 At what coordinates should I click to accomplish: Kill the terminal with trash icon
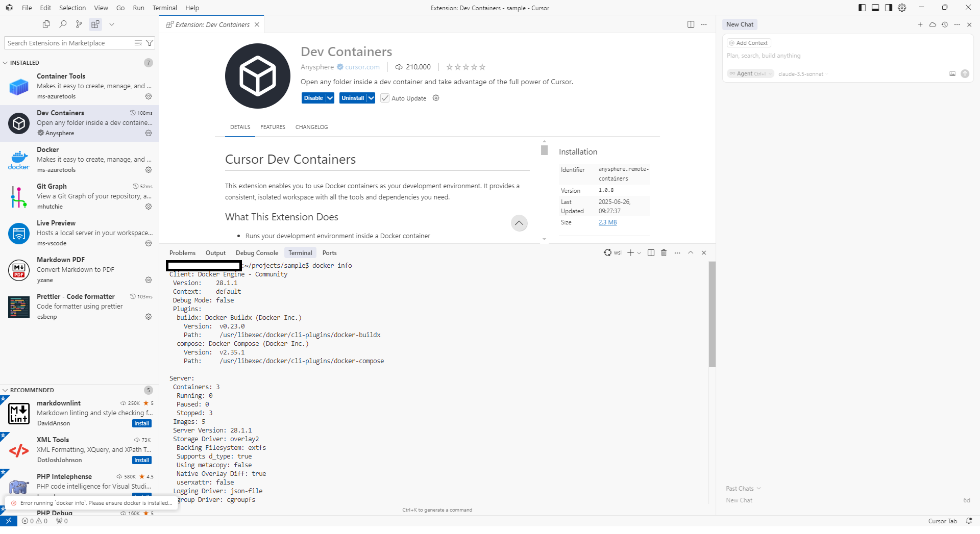click(x=664, y=253)
